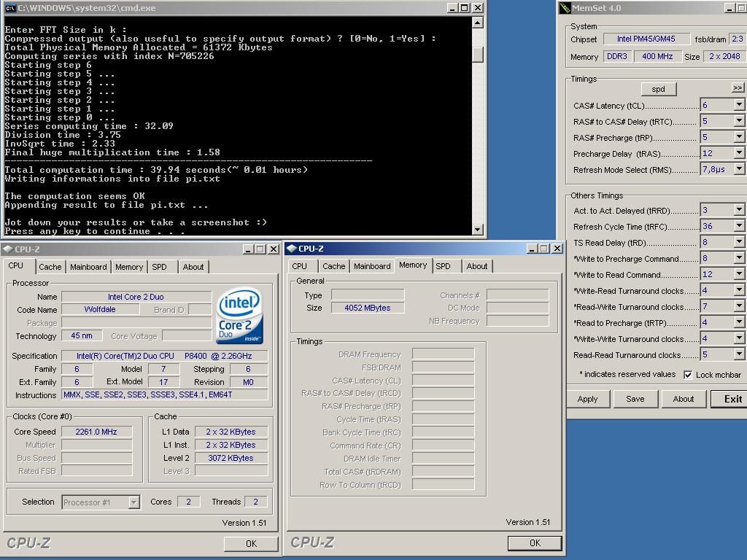Click the Specification P8400 @ 2.26GHz field
The height and width of the screenshot is (560, 747).
(x=165, y=356)
